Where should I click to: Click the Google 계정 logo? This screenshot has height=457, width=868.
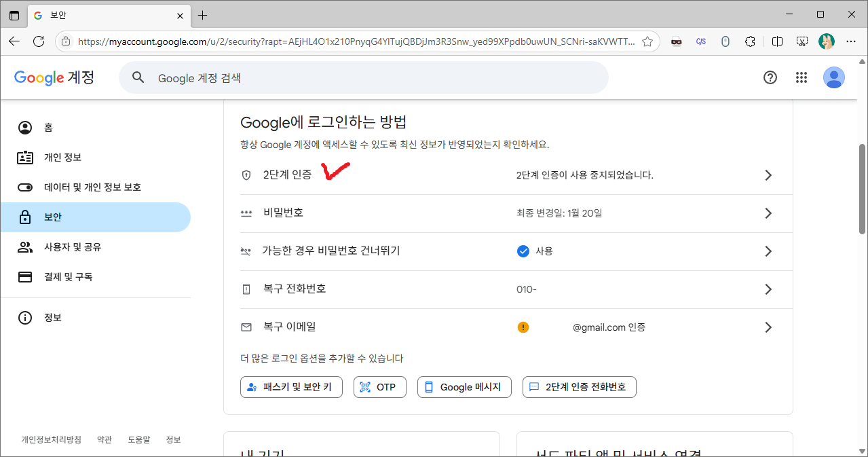pyautogui.click(x=54, y=77)
